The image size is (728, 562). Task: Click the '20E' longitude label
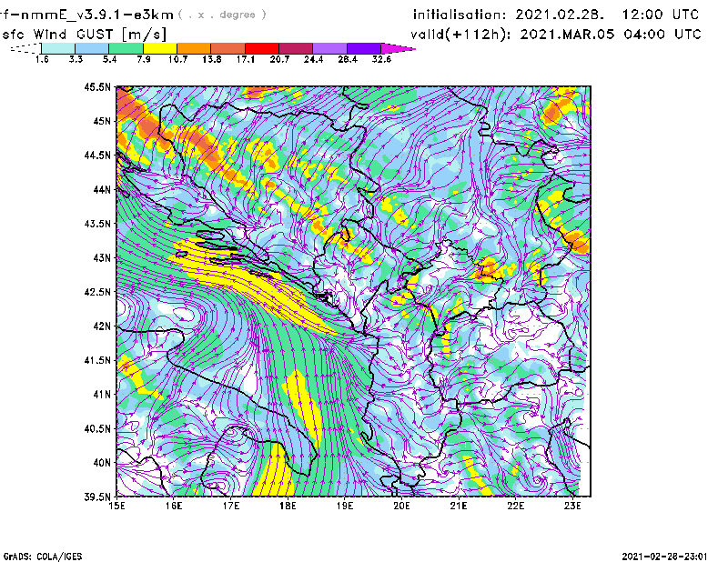click(x=401, y=506)
